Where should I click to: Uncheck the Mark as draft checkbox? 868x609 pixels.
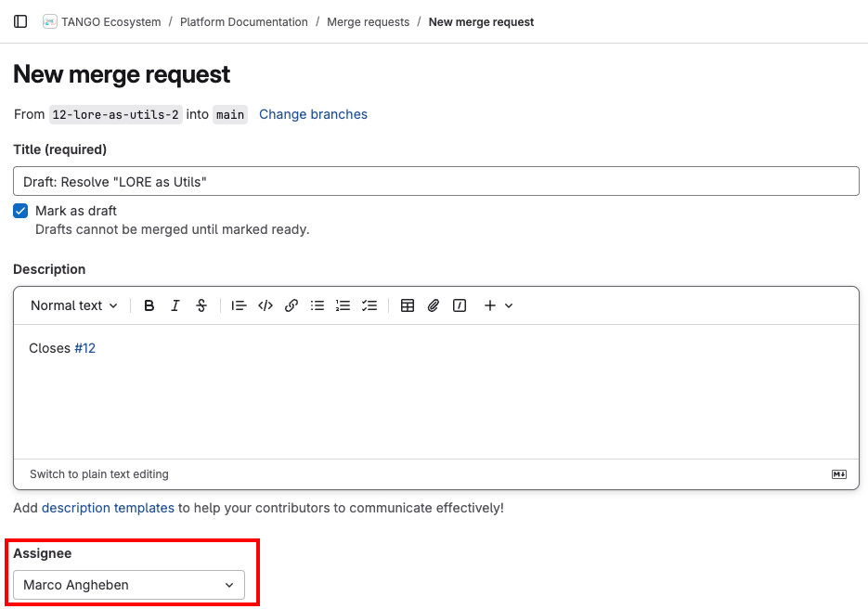[x=19, y=211]
